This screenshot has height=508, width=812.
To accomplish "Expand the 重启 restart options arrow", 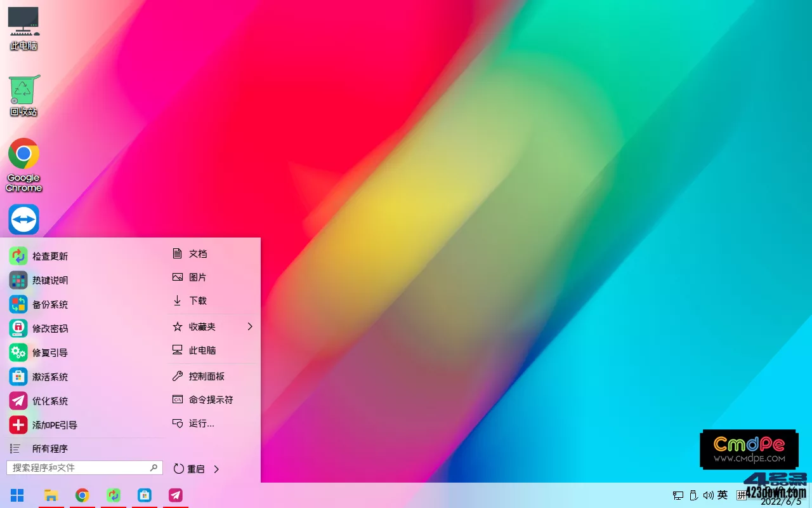I will coord(216,469).
